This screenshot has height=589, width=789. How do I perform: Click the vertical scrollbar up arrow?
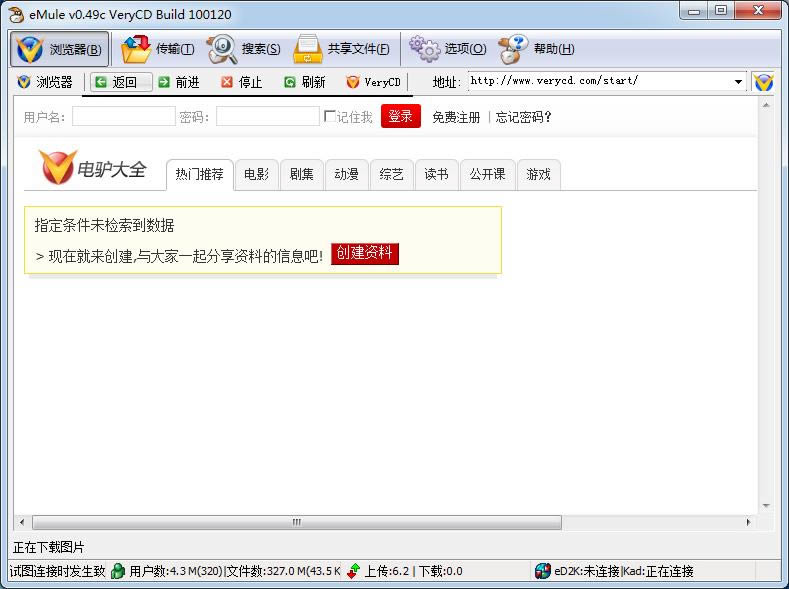[766, 105]
